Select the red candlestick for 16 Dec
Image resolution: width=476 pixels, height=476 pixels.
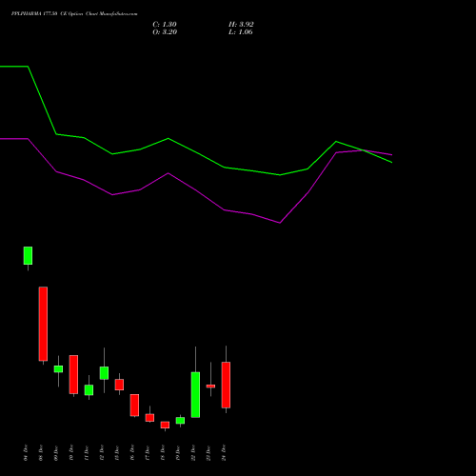point(134,406)
